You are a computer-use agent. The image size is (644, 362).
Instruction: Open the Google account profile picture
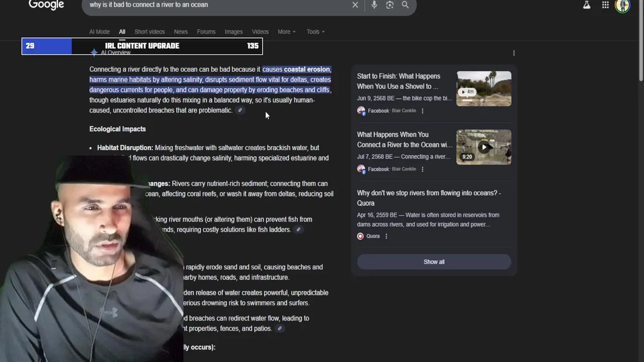[623, 6]
